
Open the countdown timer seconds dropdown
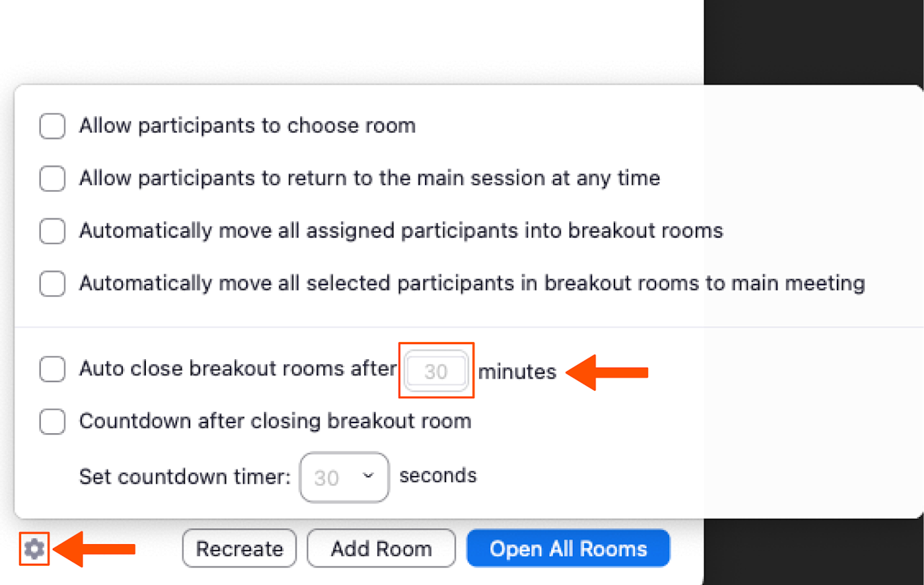pos(344,477)
